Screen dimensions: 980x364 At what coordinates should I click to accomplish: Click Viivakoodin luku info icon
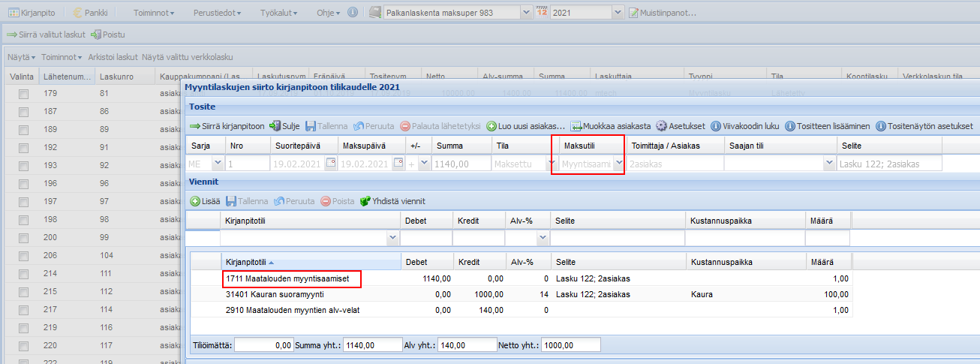coord(716,126)
